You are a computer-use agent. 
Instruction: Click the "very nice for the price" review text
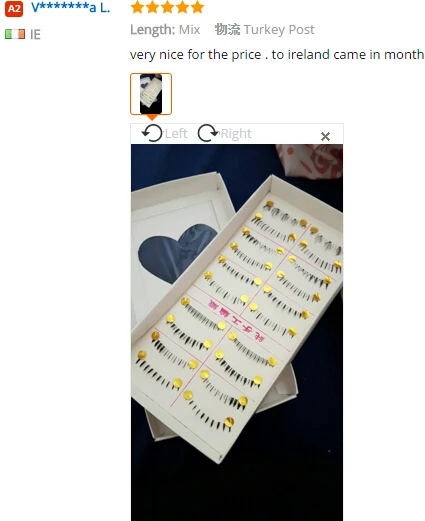pos(195,55)
